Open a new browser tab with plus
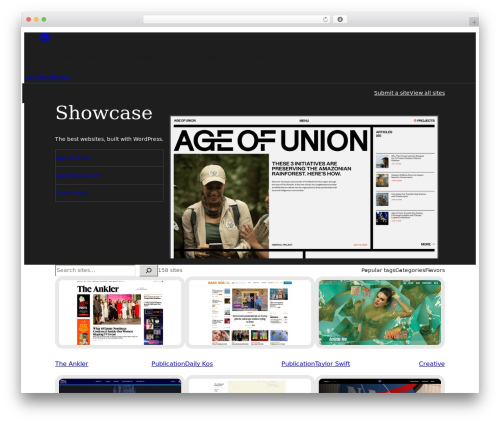Image resolution: width=500 pixels, height=423 pixels. pos(474,22)
